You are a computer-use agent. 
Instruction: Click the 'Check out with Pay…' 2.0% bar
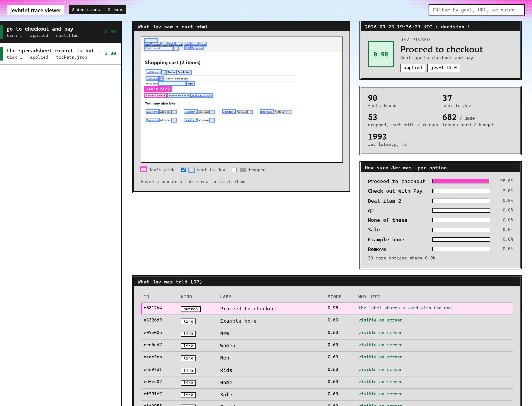click(461, 191)
